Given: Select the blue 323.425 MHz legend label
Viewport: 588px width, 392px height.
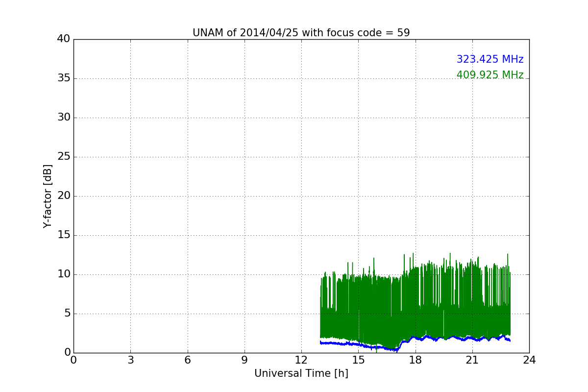Looking at the screenshot, I should (490, 59).
